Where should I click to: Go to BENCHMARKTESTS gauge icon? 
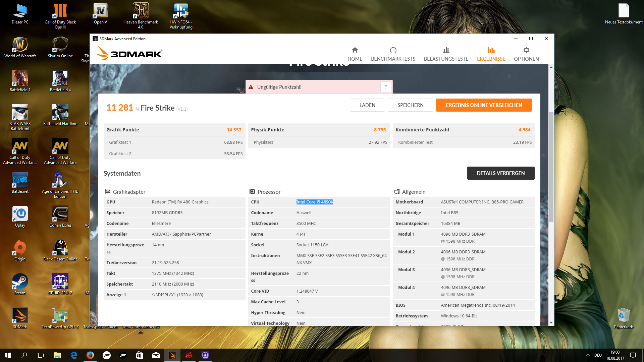(393, 50)
